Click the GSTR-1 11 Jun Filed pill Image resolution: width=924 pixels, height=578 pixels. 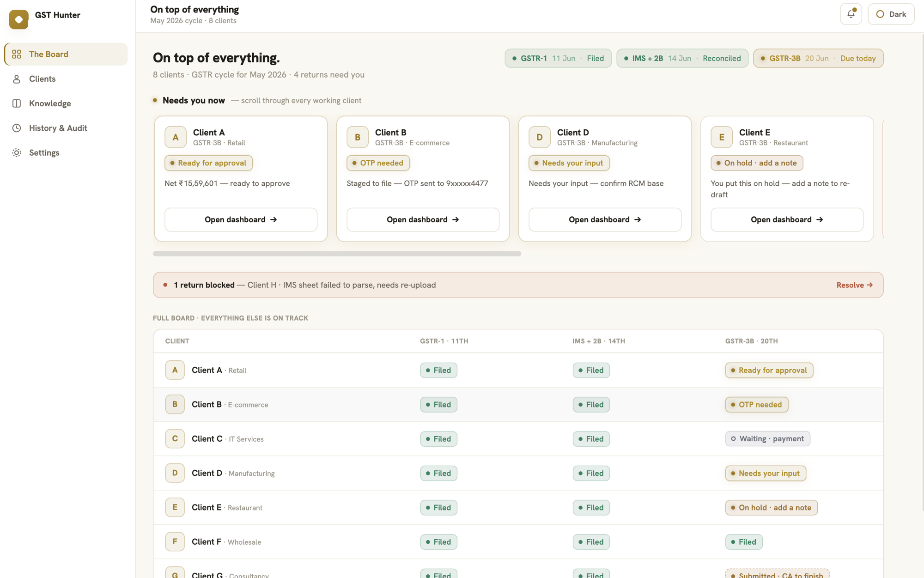558,58
